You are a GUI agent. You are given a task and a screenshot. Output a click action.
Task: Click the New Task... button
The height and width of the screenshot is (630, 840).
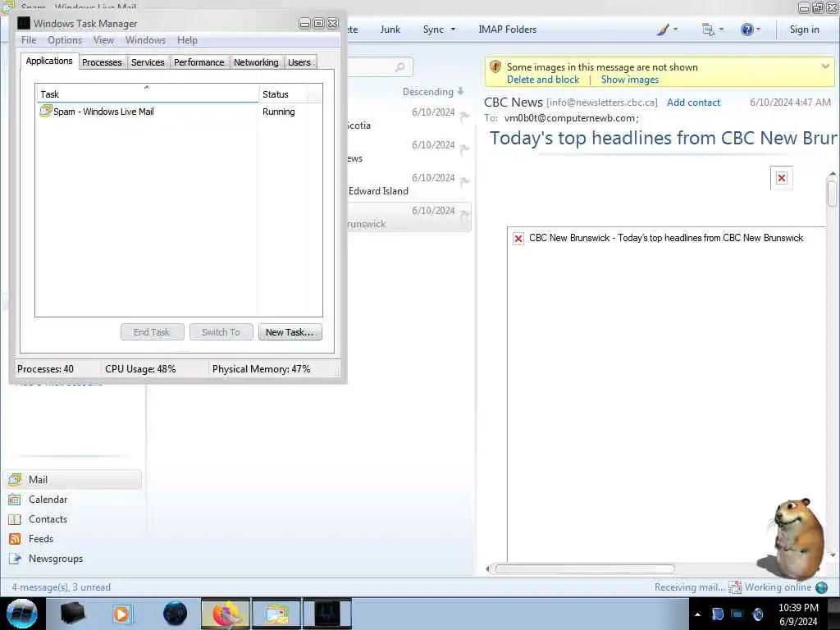pos(290,332)
